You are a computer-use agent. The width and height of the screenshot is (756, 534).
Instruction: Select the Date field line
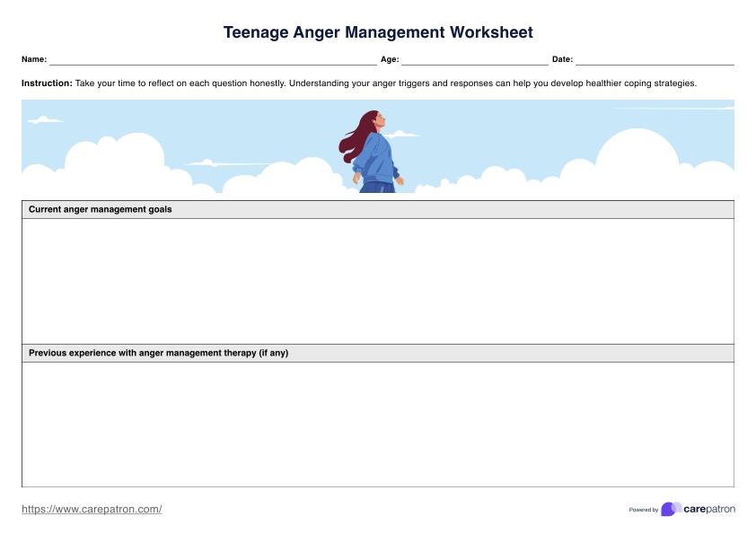[x=654, y=60]
